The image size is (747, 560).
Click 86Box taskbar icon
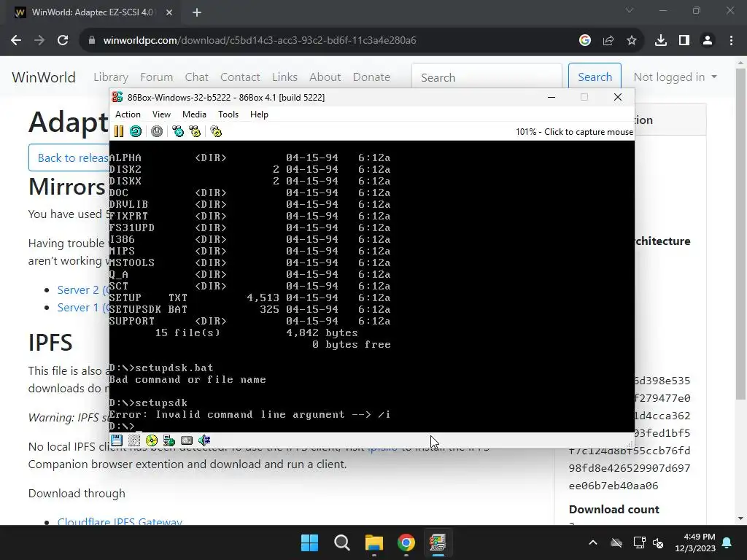438,542
